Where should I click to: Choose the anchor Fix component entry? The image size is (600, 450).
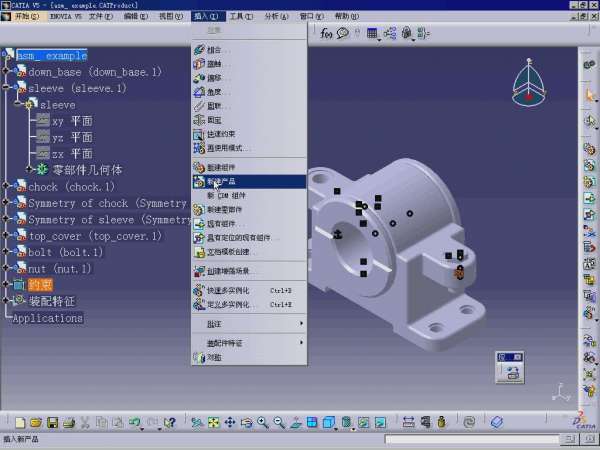coord(249,120)
